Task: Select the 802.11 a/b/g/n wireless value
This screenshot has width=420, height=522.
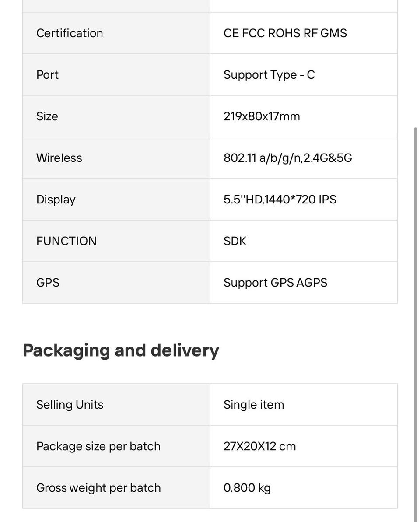Action: [x=287, y=158]
